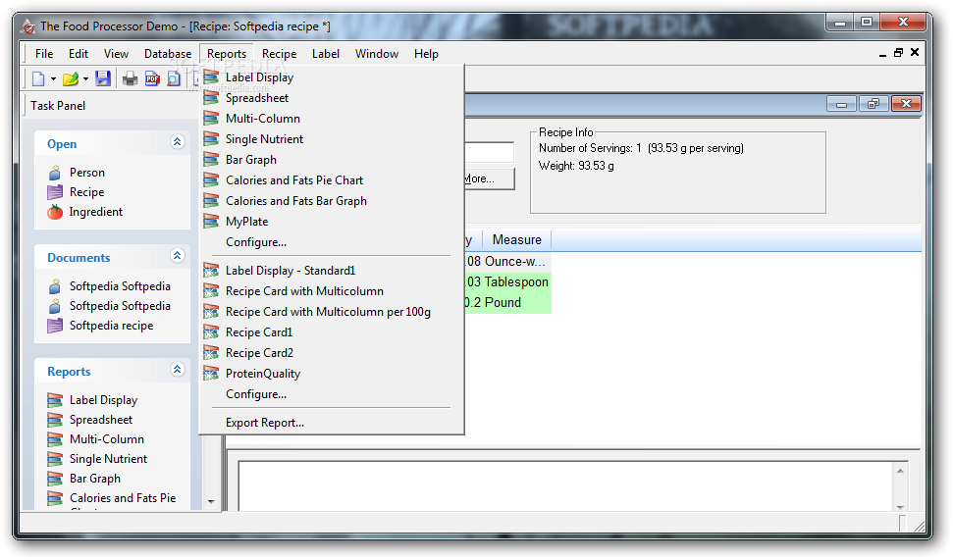Click the Ingredient tomato icon
953x560 pixels.
pos(55,212)
